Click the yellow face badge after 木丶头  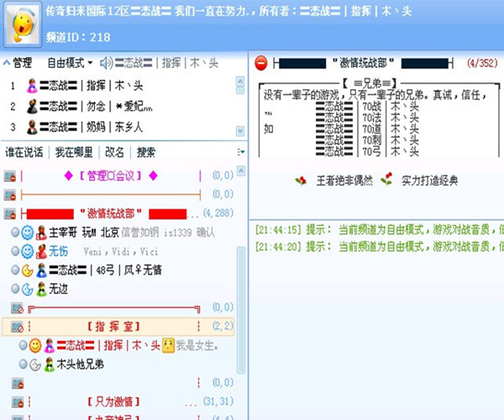(x=168, y=345)
